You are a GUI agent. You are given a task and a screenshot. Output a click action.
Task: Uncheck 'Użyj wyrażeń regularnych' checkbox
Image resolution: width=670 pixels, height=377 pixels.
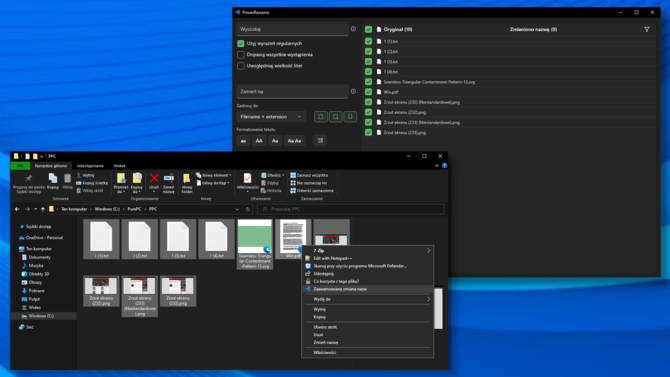click(x=241, y=44)
